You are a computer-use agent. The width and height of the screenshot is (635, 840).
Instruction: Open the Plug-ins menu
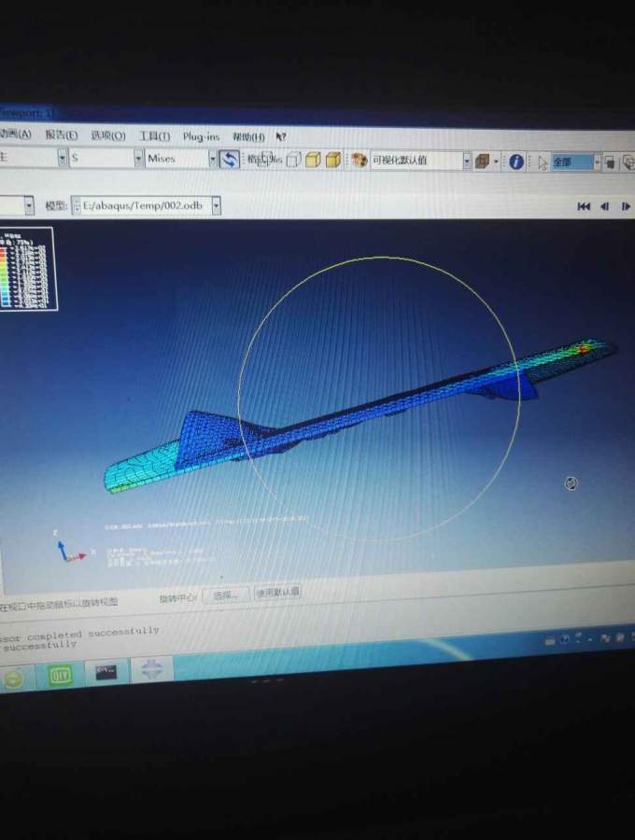tap(201, 136)
